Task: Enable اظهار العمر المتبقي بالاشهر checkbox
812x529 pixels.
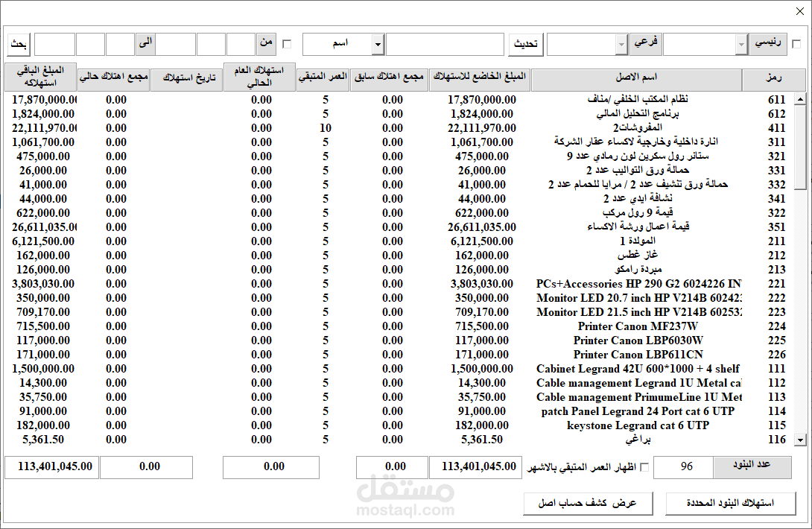Action: 644,467
